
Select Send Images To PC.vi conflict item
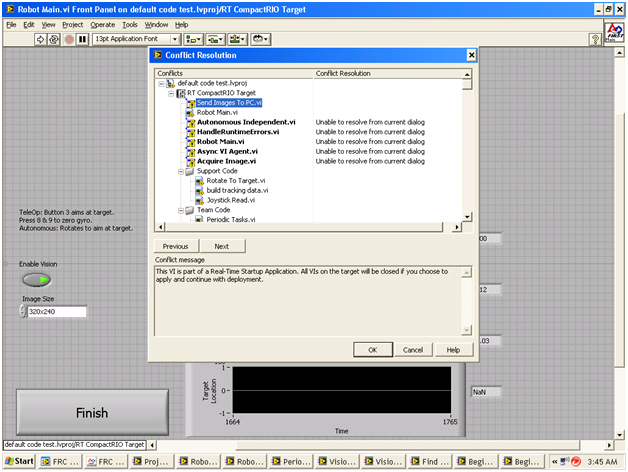point(229,103)
